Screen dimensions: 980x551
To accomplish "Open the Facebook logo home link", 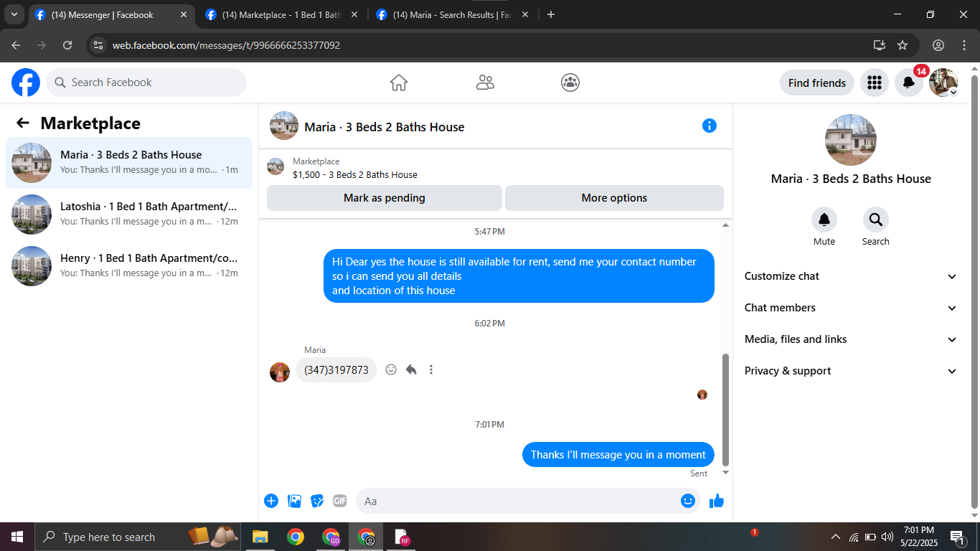I will click(26, 83).
